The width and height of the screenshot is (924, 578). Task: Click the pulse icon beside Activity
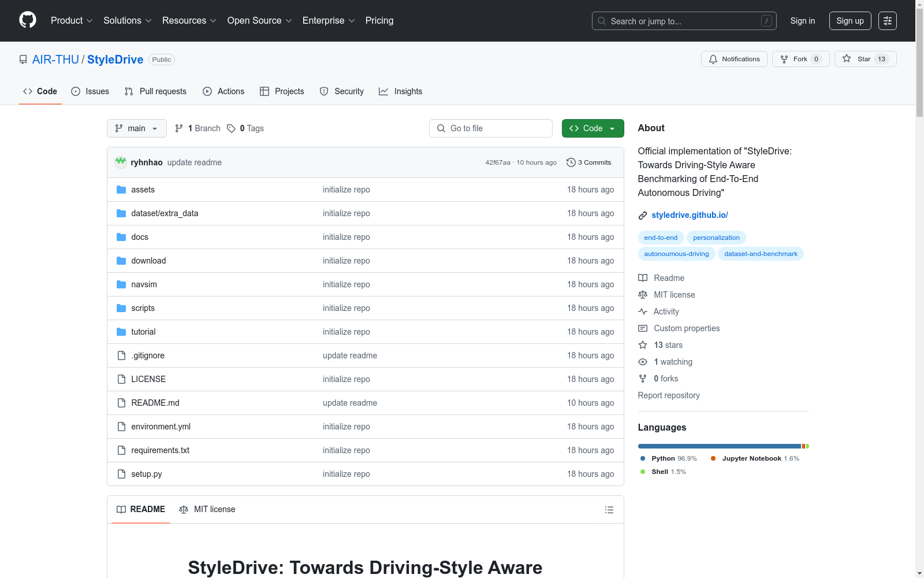click(x=643, y=312)
